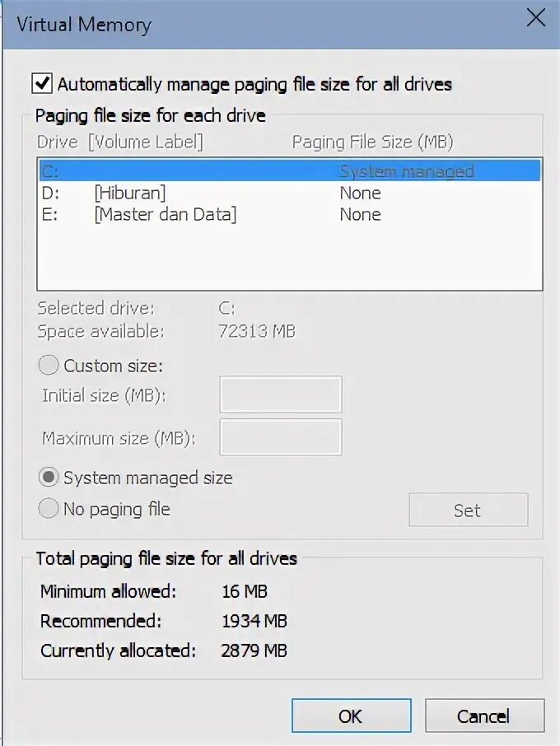Click the Maximum size (MB) input field
Image resolution: width=560 pixels, height=746 pixels.
coord(280,436)
